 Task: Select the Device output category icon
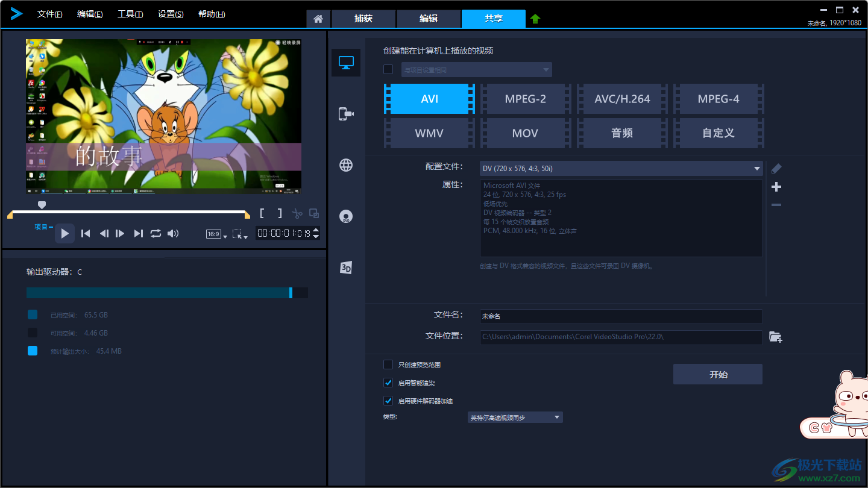click(x=346, y=114)
